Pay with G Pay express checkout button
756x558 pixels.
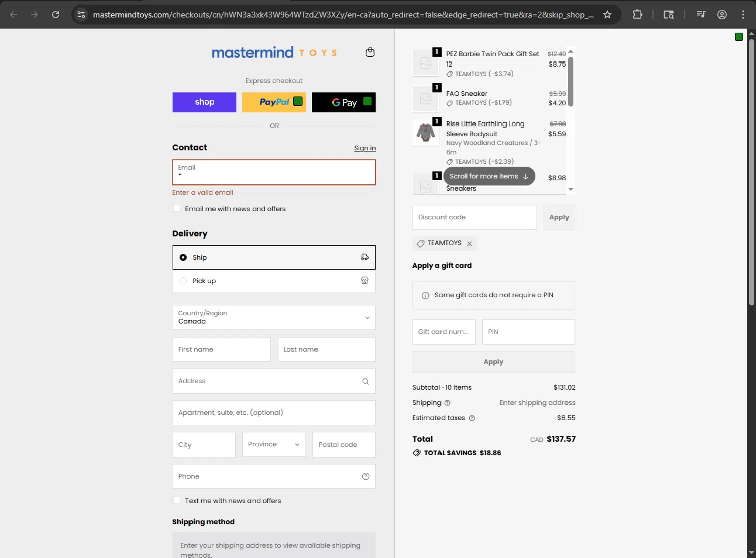point(344,102)
